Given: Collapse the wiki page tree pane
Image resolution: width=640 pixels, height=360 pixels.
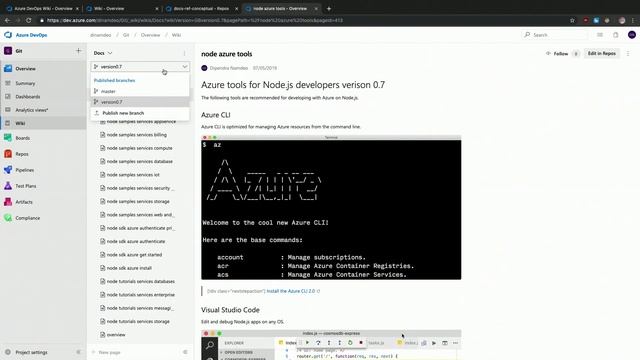Looking at the screenshot, I should (185, 352).
